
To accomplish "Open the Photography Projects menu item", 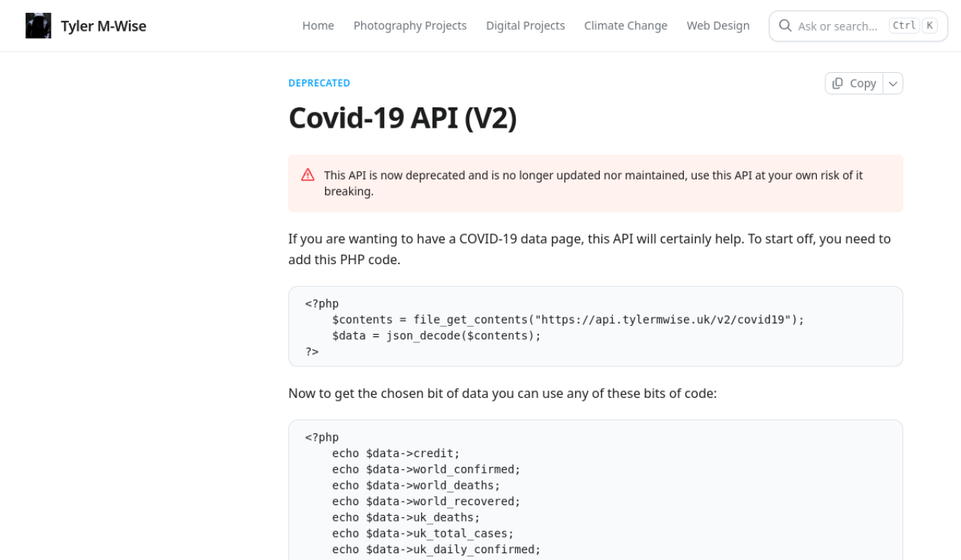I will point(410,26).
